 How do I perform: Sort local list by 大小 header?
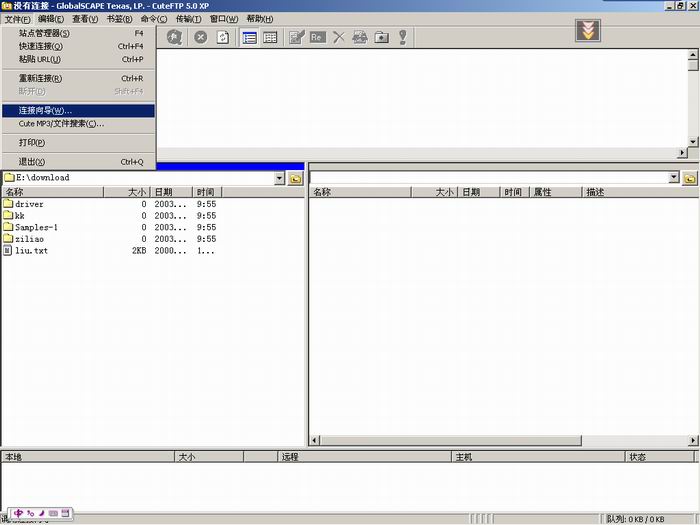click(127, 192)
